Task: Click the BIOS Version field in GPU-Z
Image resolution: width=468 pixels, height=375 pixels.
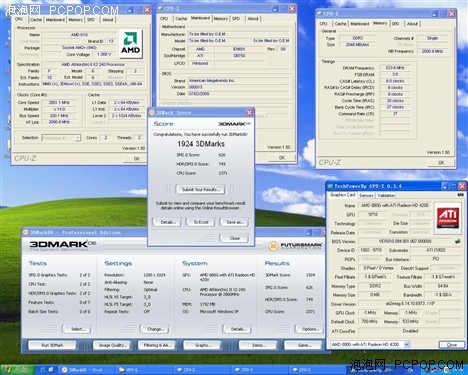Action: point(405,241)
